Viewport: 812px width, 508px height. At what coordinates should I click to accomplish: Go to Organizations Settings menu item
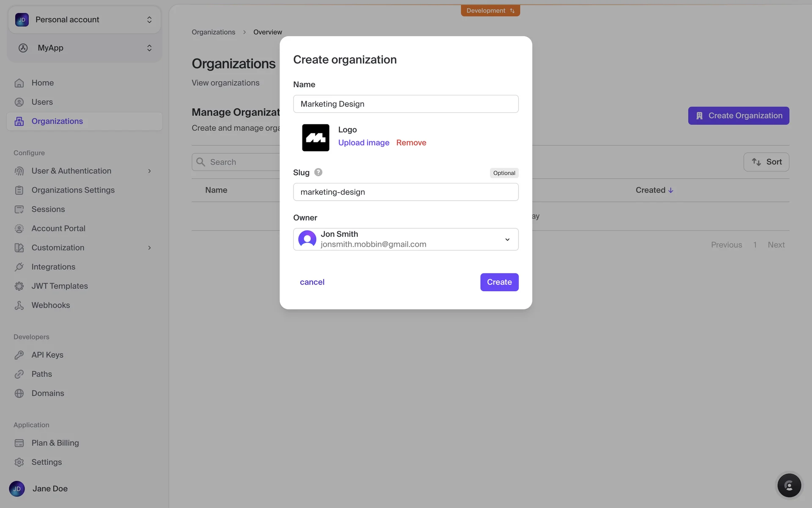click(73, 190)
